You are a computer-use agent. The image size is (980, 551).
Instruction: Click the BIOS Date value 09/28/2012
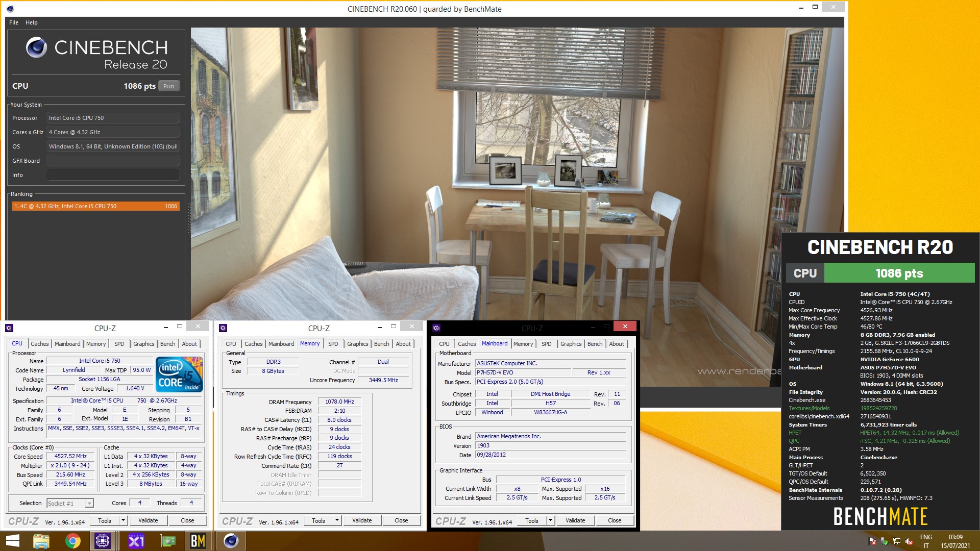pyautogui.click(x=550, y=455)
